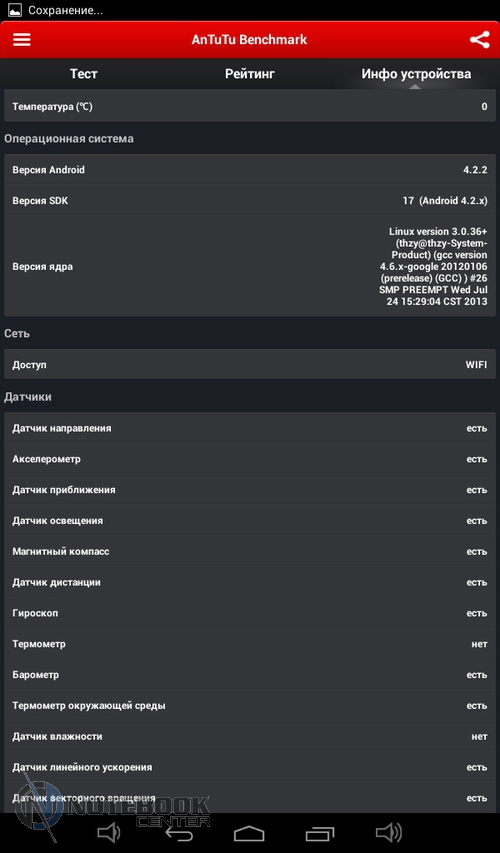Tap the Android home icon
The height and width of the screenshot is (853, 500).
(249, 833)
